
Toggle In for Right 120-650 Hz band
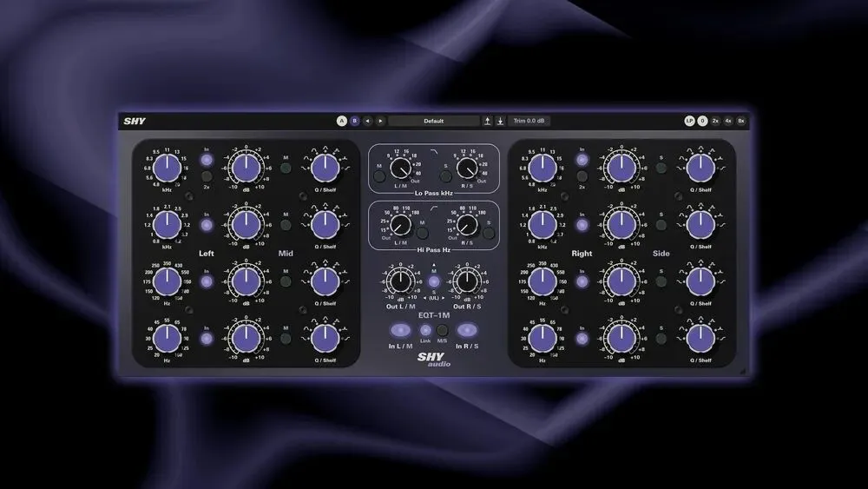(582, 281)
